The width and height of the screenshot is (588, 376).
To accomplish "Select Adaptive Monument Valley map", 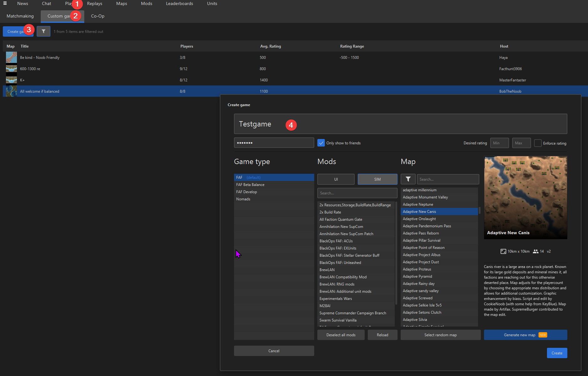I will [439, 197].
